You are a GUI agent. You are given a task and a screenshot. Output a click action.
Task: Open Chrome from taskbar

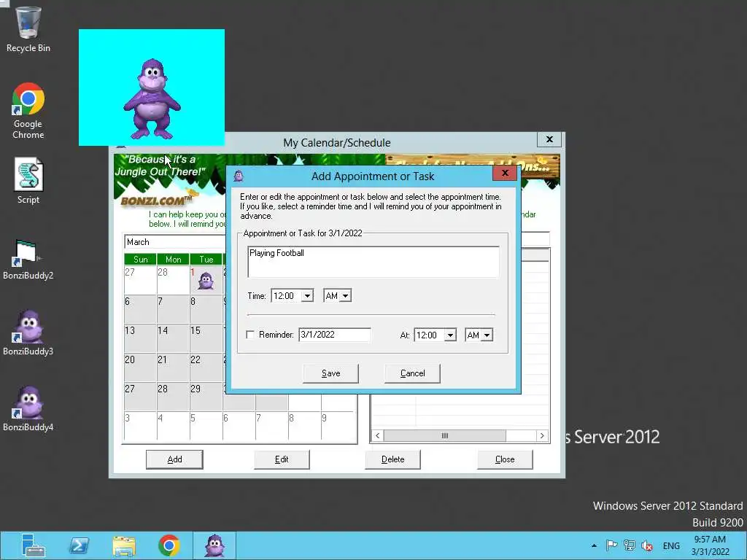coord(169,545)
